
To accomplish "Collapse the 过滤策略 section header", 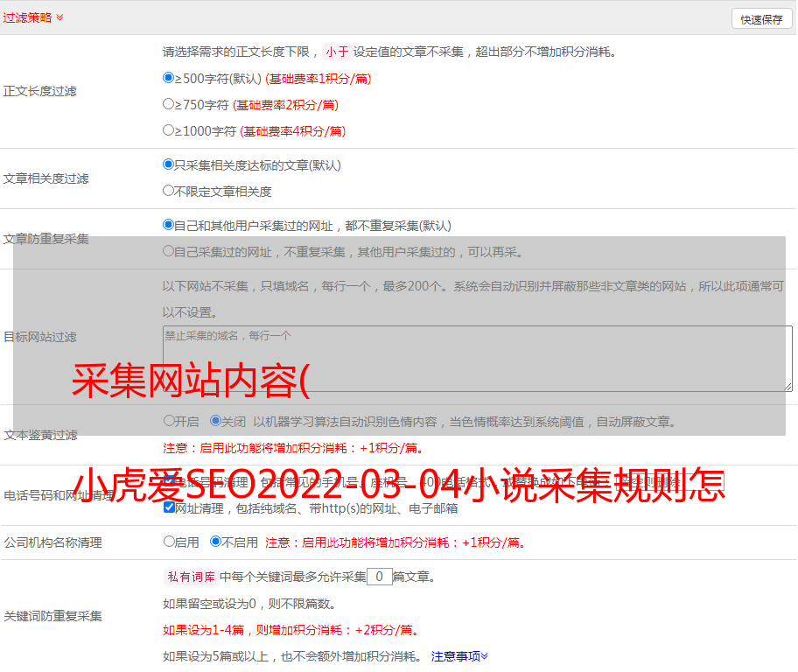I will click(x=33, y=17).
